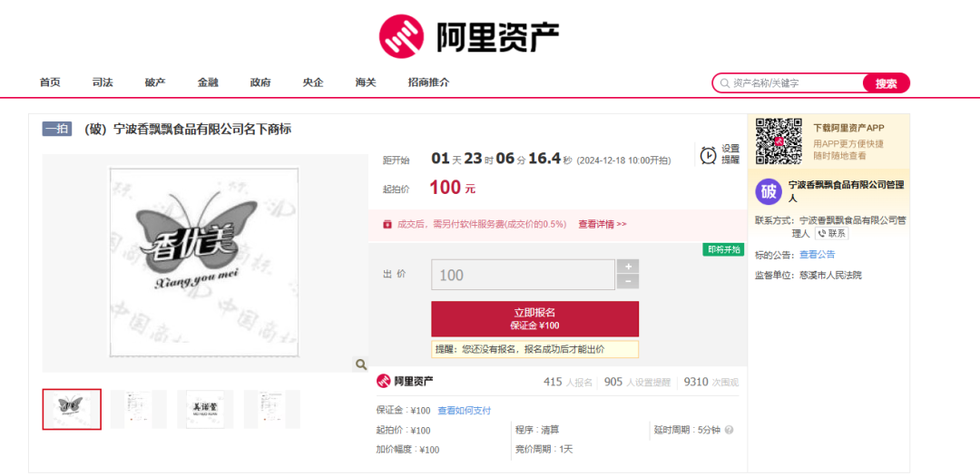Viewport: 980px width, 476px height.
Task: Click the purple 破 avatar icon
Action: click(769, 191)
